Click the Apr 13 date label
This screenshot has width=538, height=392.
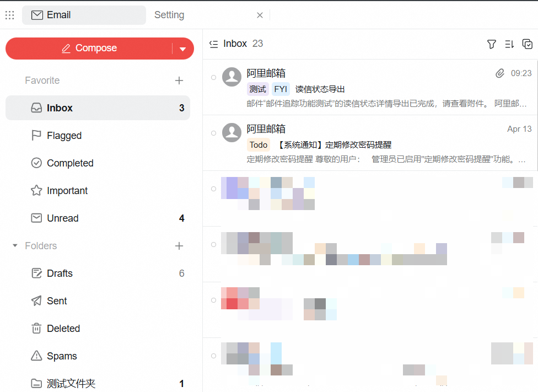[519, 129]
